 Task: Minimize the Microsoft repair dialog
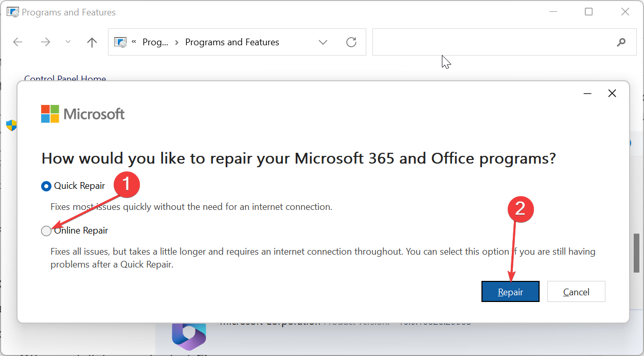(x=588, y=93)
